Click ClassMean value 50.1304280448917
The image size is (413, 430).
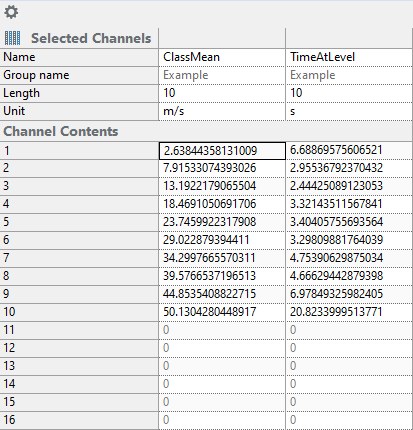coord(222,312)
